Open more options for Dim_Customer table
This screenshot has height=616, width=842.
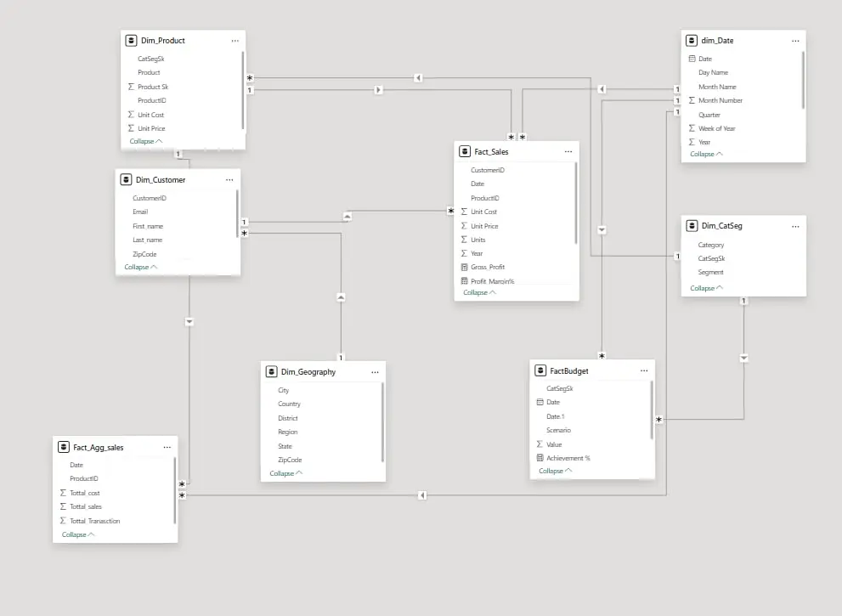[x=230, y=180]
